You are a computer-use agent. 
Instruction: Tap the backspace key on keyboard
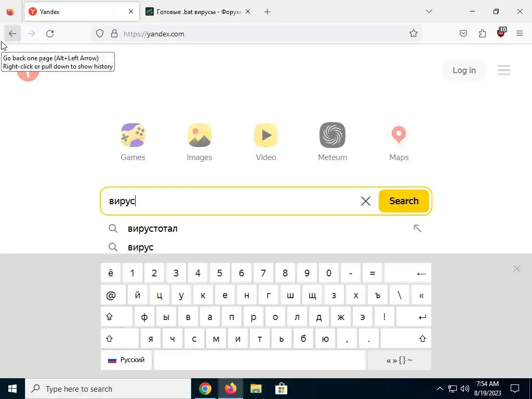pyautogui.click(x=408, y=273)
